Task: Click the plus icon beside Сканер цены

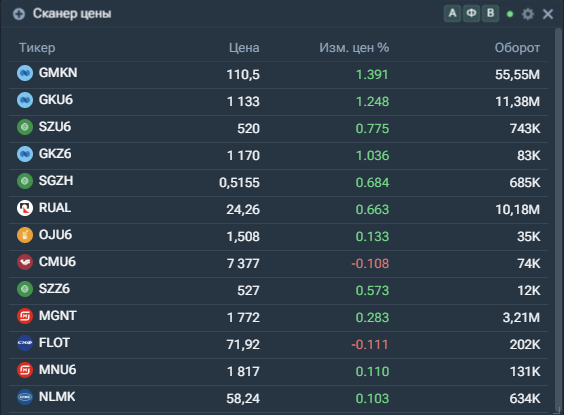Action: (x=19, y=14)
